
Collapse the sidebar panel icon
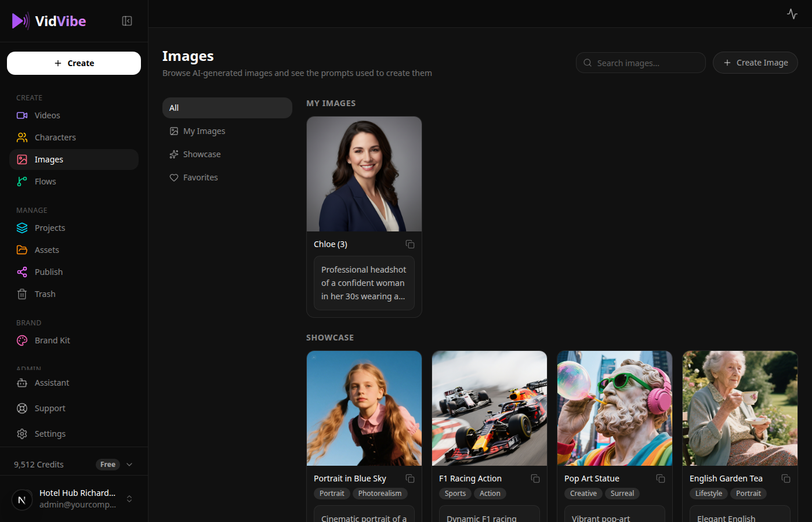tap(127, 21)
